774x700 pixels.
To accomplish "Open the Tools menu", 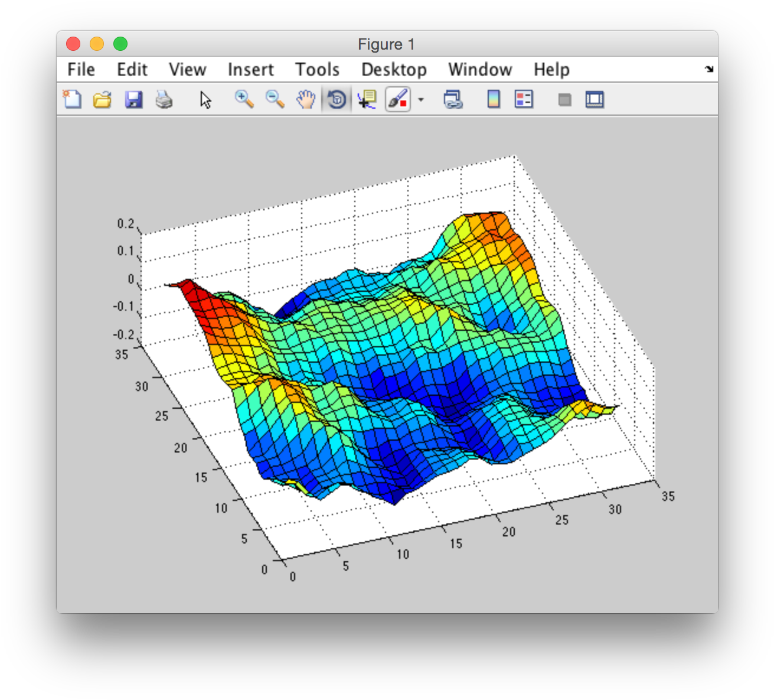I will point(317,69).
